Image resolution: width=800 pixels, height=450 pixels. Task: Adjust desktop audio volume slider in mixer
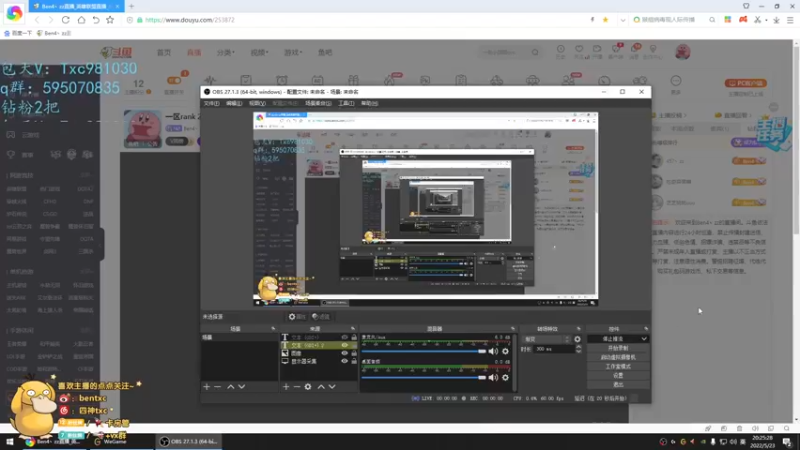click(x=423, y=378)
